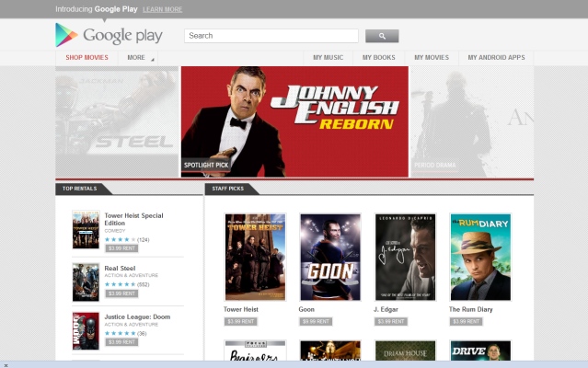Open the Tower Heist poster in Staff Picks
The height and width of the screenshot is (368, 588).
(x=255, y=257)
